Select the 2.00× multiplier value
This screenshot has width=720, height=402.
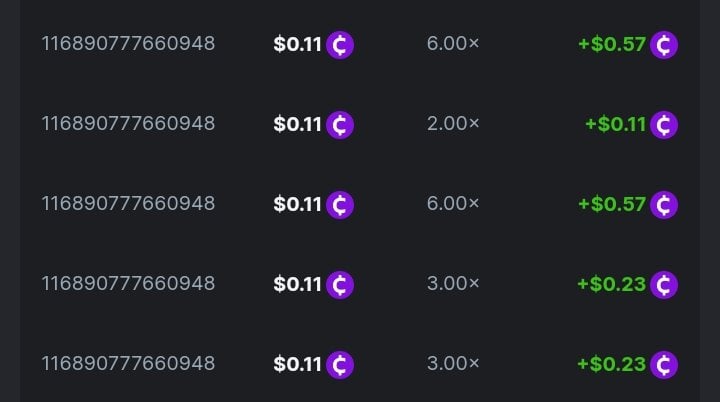click(453, 124)
